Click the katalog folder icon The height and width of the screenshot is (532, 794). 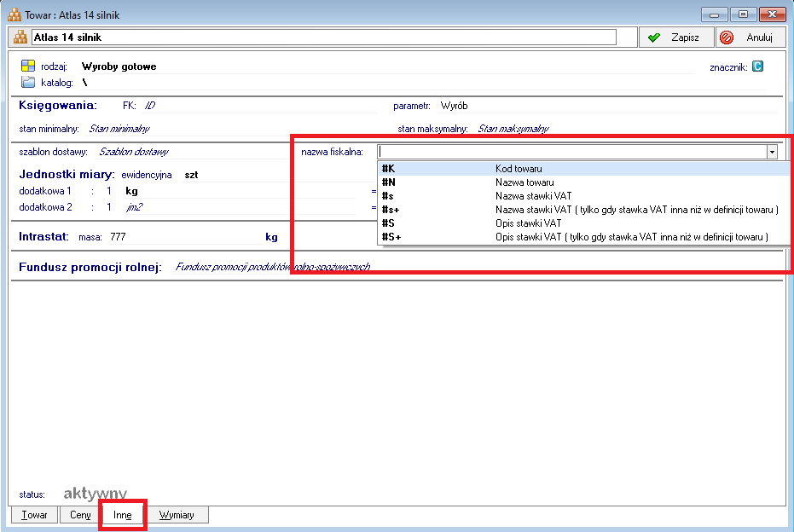click(x=28, y=83)
